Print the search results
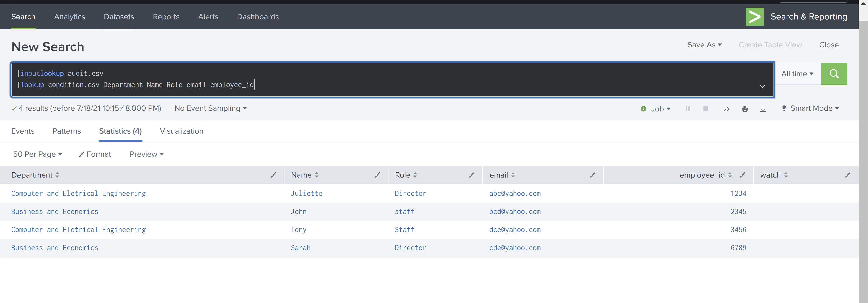Screen dimensions: 868x303 point(745,109)
